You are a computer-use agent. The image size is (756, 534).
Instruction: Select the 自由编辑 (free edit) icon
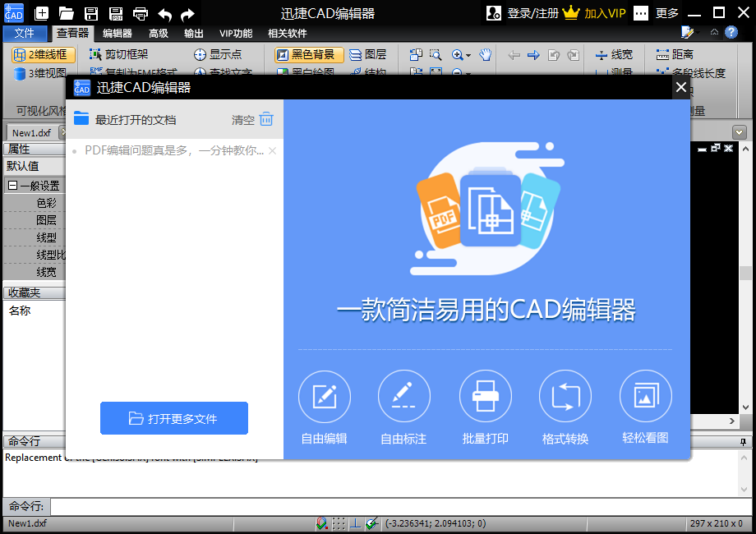click(x=324, y=396)
